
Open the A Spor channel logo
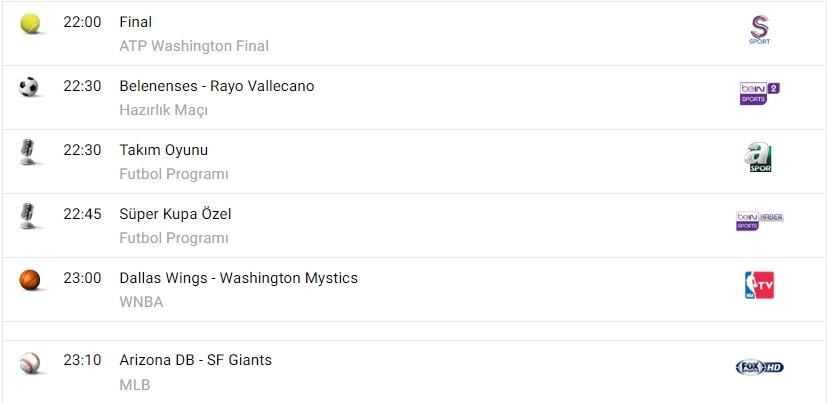(759, 158)
